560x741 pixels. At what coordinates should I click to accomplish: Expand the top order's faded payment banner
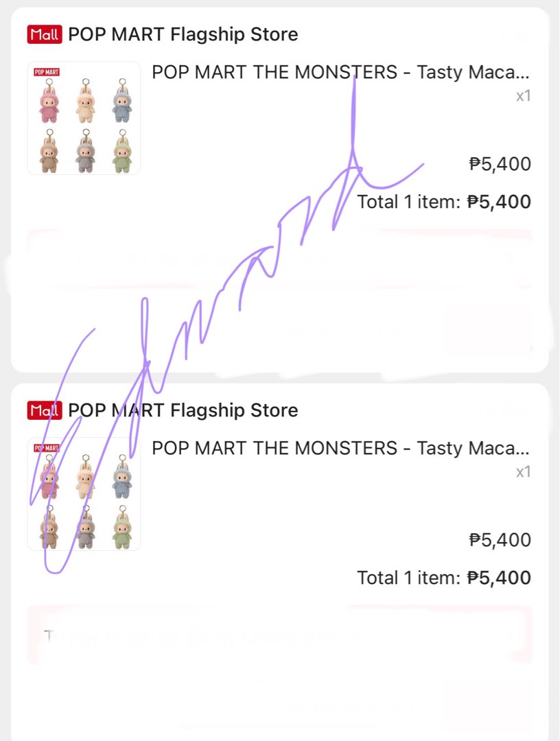279,261
